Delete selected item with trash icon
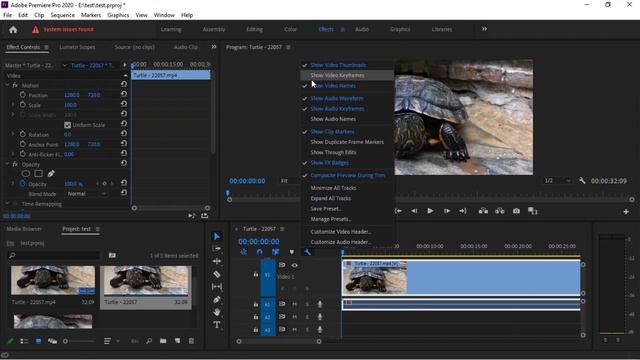This screenshot has width=640, height=360. pos(191,341)
